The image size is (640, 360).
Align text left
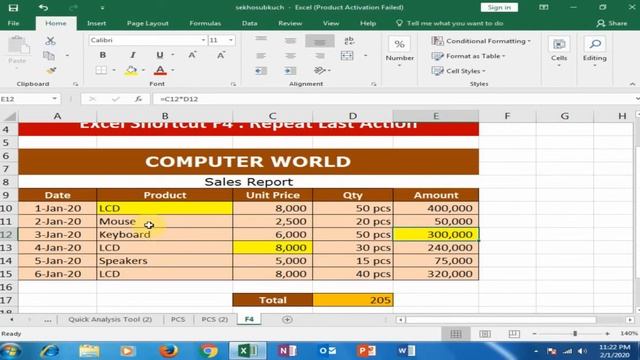click(x=261, y=56)
